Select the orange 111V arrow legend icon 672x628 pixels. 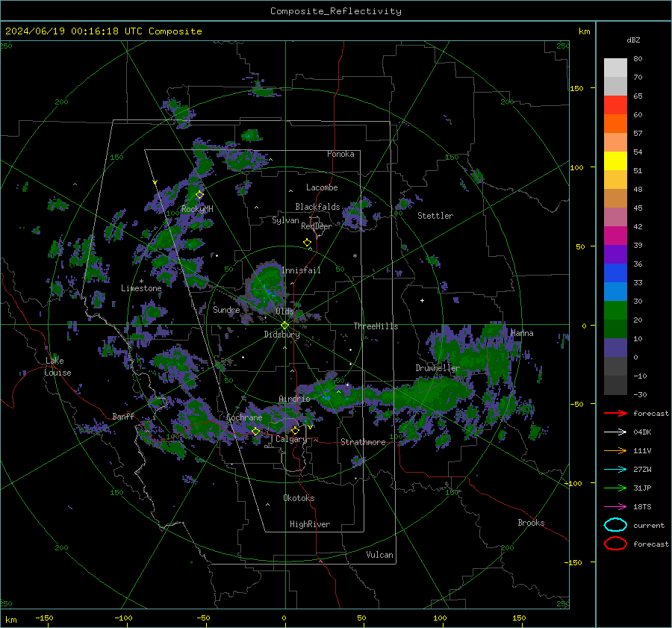615,450
